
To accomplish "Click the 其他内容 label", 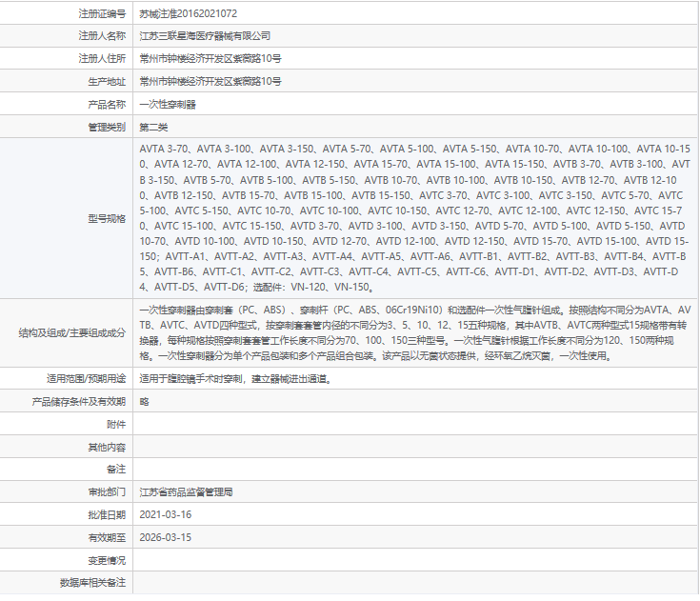I will click(107, 448).
